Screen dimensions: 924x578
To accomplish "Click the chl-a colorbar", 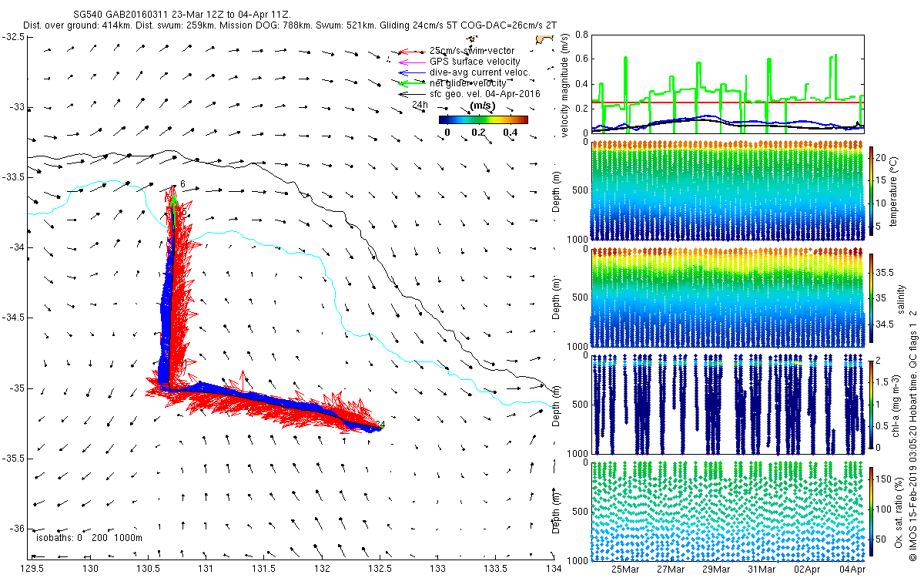I will (x=872, y=403).
